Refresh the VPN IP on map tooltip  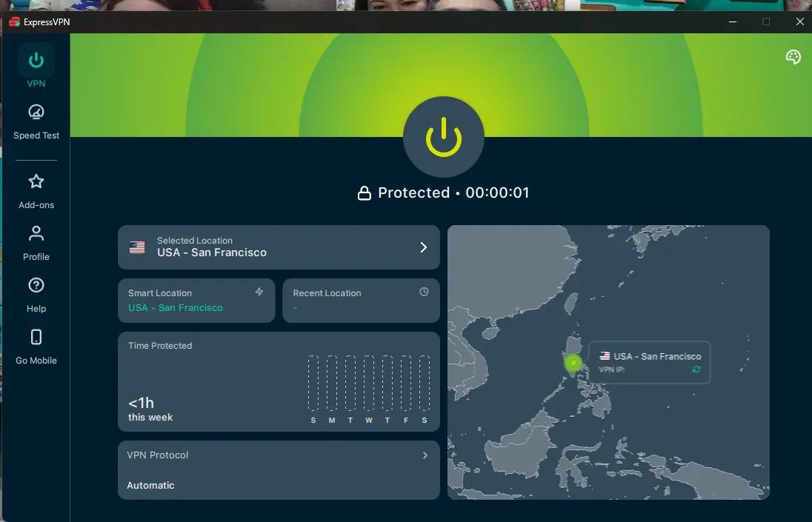[x=696, y=369]
